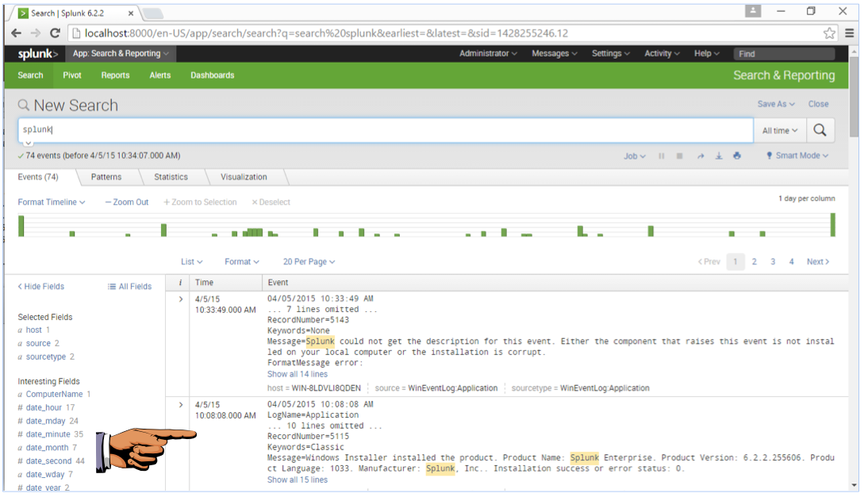Go to the Search nav tab
This screenshot has width=868, height=497.
click(x=30, y=75)
